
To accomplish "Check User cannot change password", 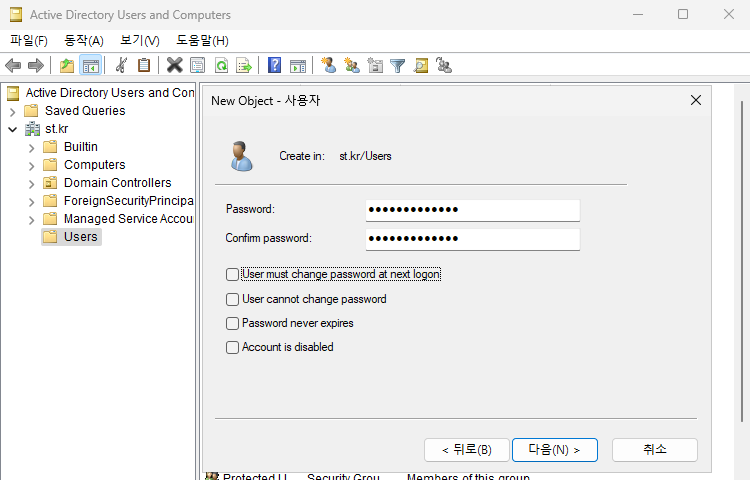I will coord(232,299).
